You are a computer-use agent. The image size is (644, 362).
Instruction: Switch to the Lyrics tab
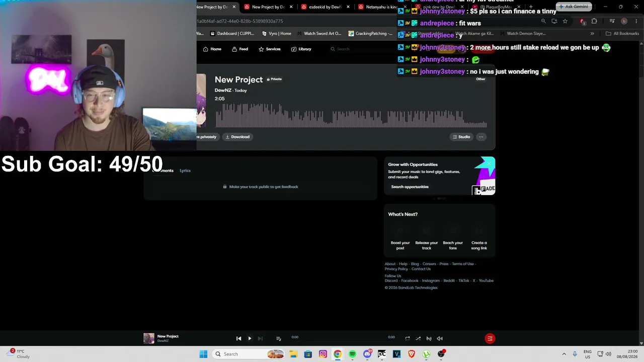click(x=185, y=170)
